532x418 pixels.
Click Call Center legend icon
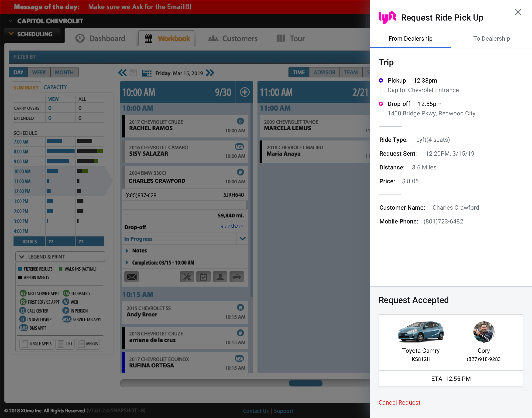pos(22,311)
